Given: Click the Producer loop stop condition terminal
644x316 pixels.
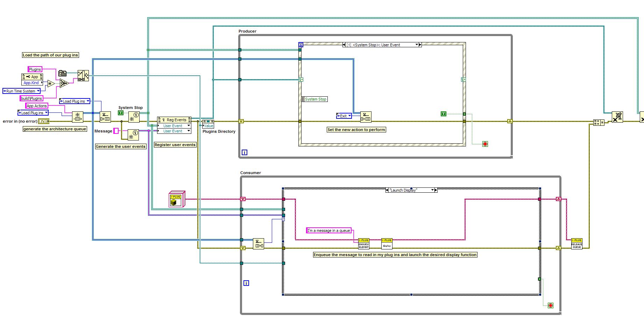Looking at the screenshot, I should [x=485, y=144].
